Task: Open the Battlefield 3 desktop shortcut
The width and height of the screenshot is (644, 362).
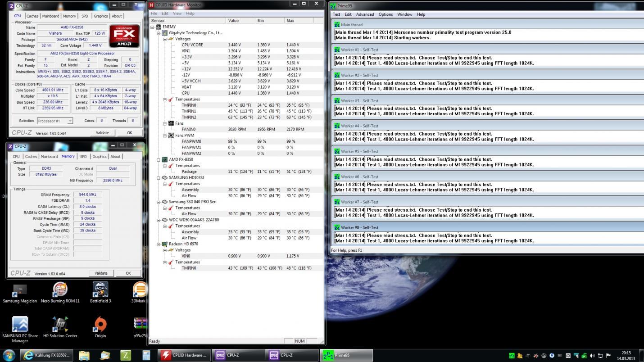Action: tap(100, 293)
